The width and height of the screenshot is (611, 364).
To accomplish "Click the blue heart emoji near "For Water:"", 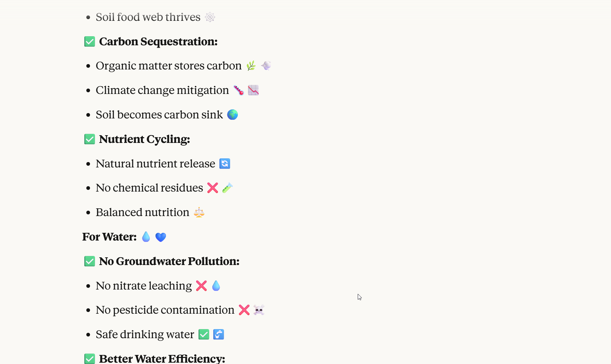I will 161,237.
